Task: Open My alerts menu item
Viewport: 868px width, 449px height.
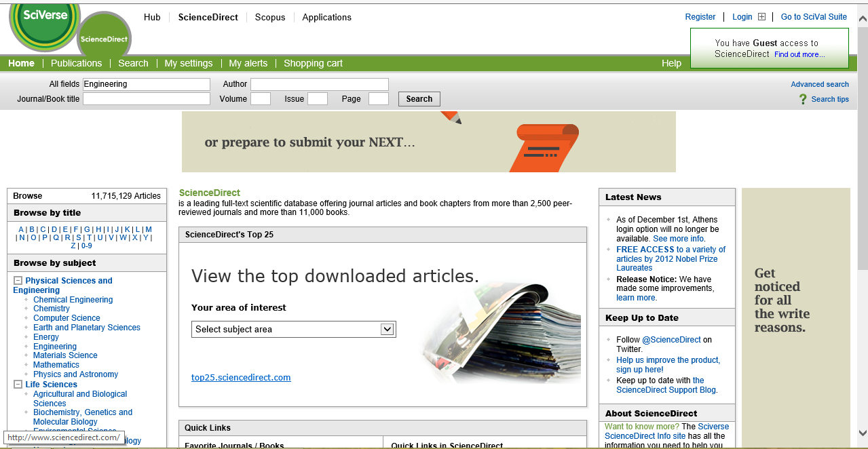Action: pos(248,63)
